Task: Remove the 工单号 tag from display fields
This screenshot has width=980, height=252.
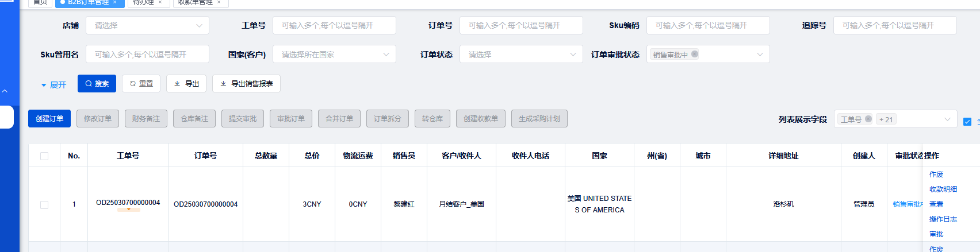Action: point(868,119)
